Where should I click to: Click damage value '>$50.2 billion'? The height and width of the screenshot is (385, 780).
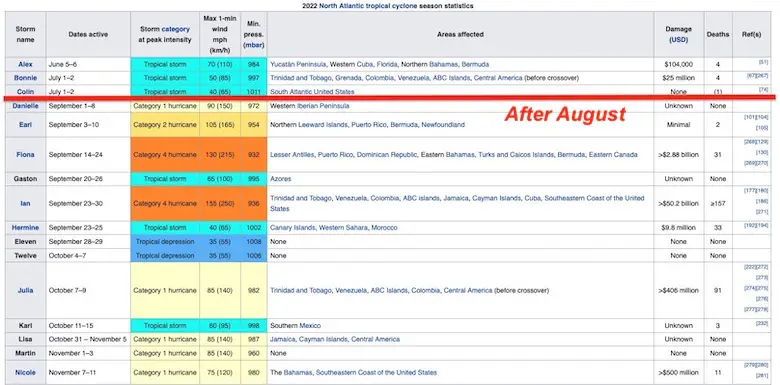click(x=679, y=203)
